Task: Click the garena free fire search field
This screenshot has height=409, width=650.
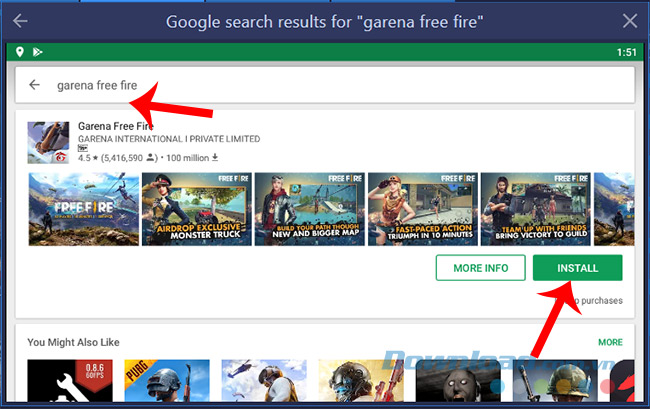Action: pos(325,85)
